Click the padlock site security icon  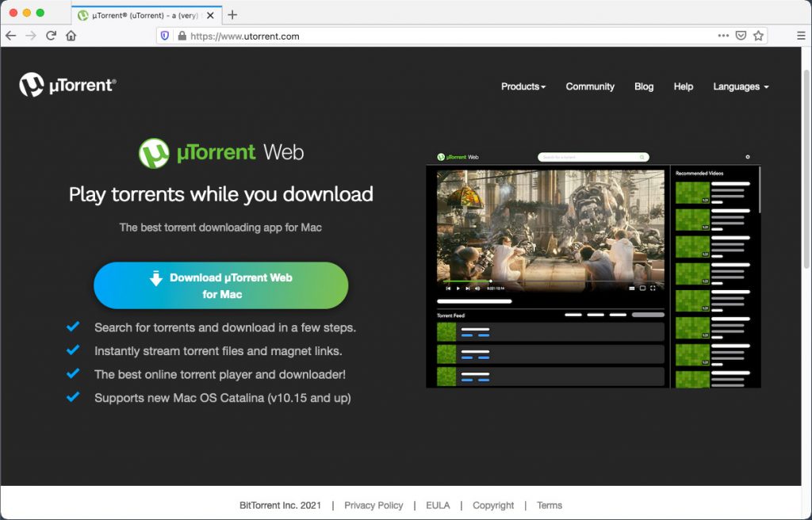point(182,36)
